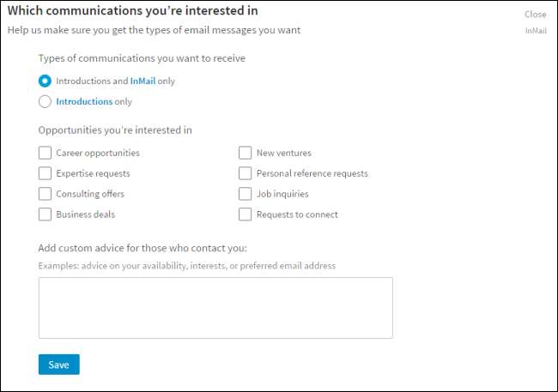Click the Job inquiries label text
Image resolution: width=558 pixels, height=392 pixels.
[282, 194]
